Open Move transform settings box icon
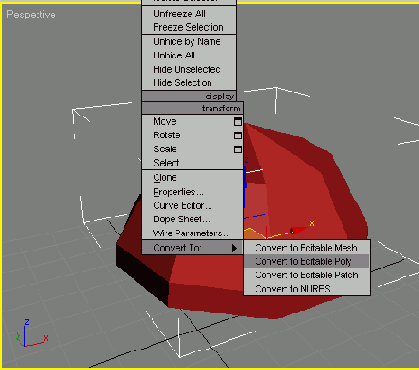419x370 pixels. tap(238, 122)
